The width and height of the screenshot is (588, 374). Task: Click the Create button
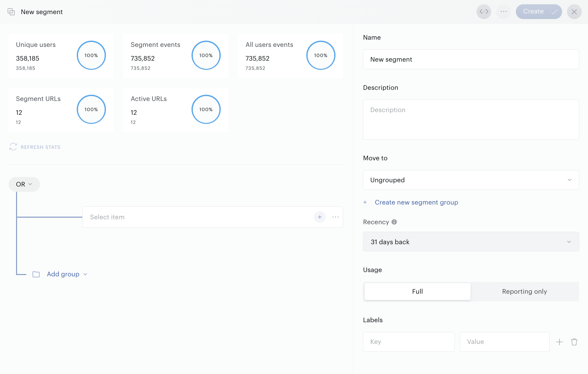point(539,12)
